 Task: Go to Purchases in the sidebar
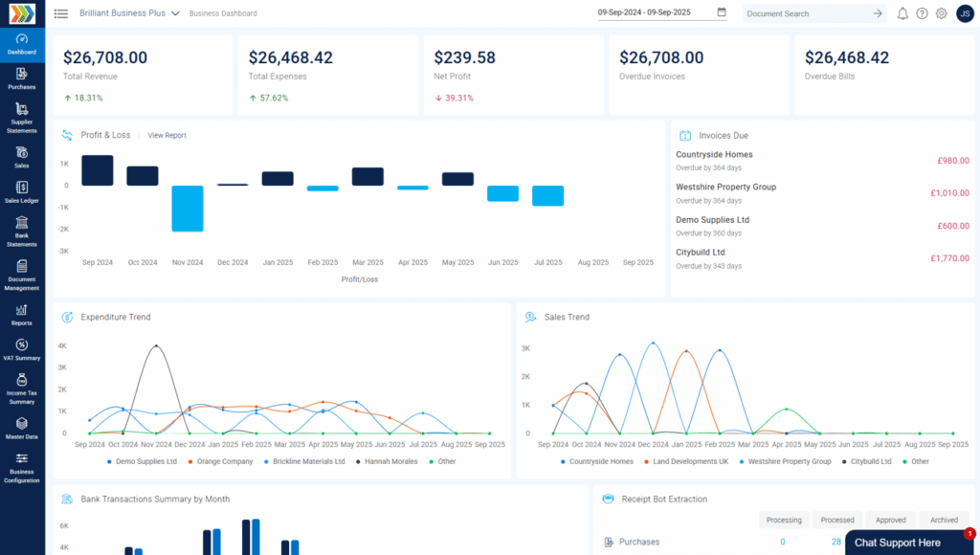coord(22,79)
